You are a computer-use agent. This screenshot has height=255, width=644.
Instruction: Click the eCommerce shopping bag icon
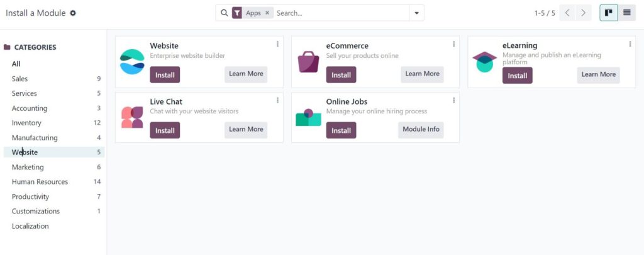pyautogui.click(x=308, y=61)
